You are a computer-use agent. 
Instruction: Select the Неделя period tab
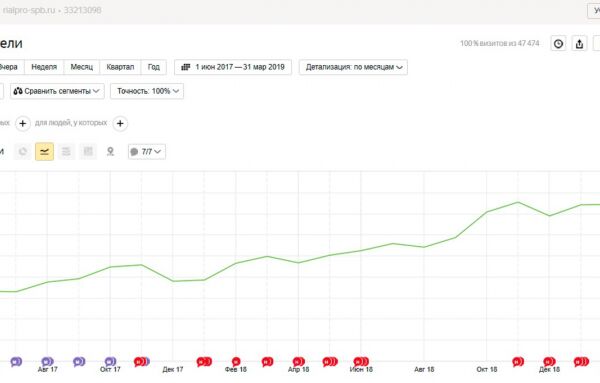(x=44, y=67)
